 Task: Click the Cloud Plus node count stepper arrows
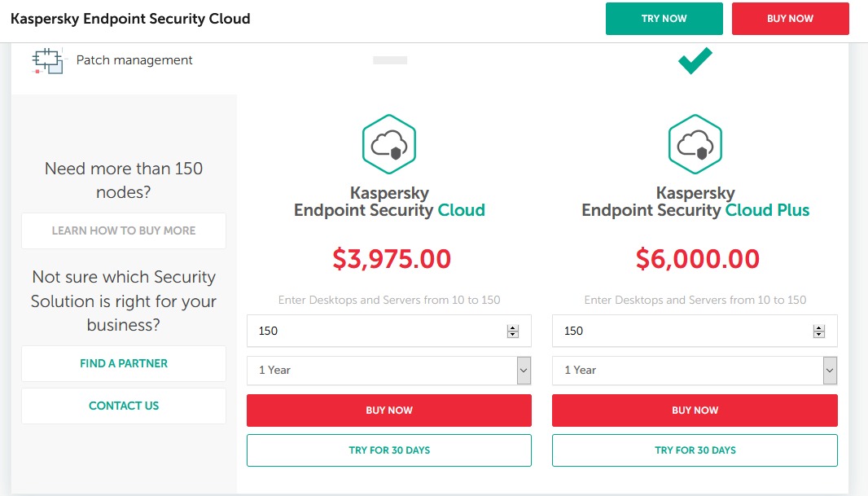(818, 331)
